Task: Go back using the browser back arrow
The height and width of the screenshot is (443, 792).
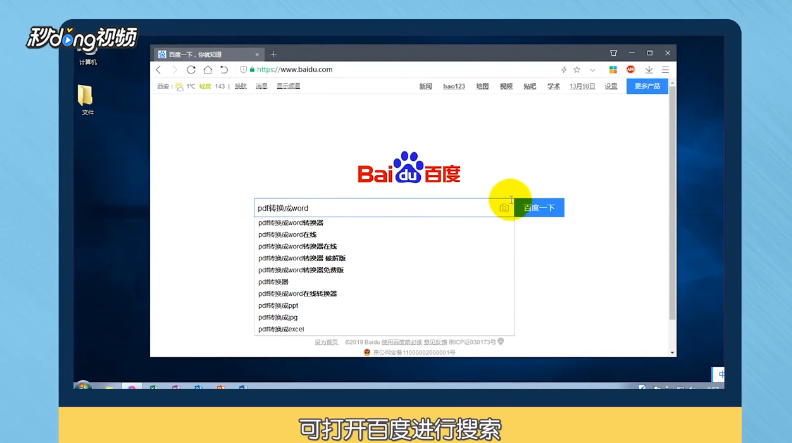Action: click(x=159, y=70)
